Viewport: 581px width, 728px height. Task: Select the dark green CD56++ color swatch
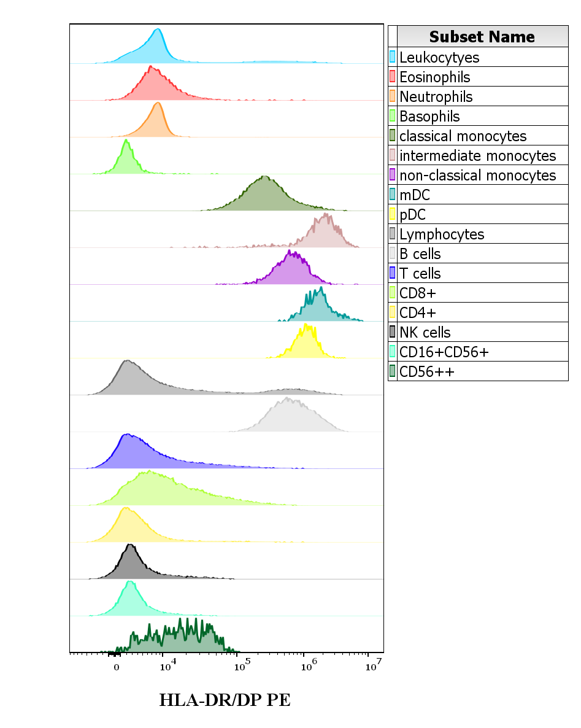393,372
